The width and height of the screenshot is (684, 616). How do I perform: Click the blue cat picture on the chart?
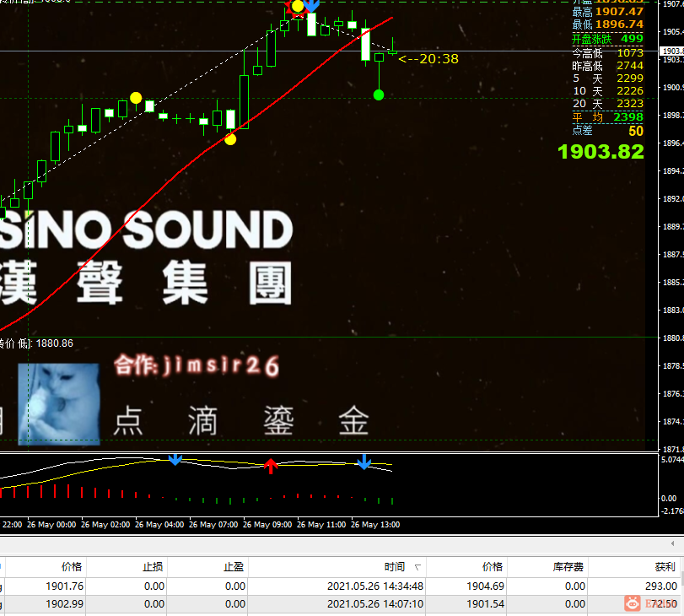59,404
